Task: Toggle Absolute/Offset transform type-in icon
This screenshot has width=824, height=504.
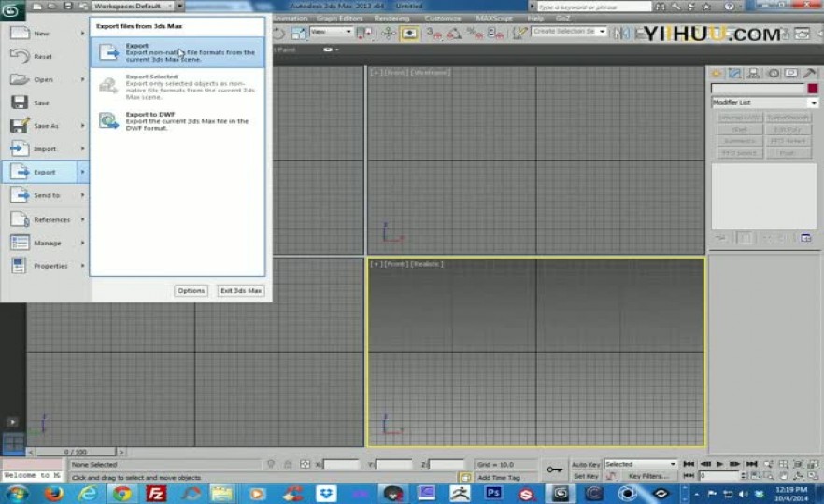Action: 305,464
